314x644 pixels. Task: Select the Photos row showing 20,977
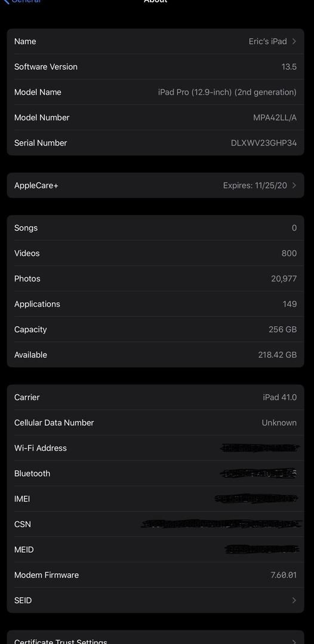coord(155,278)
